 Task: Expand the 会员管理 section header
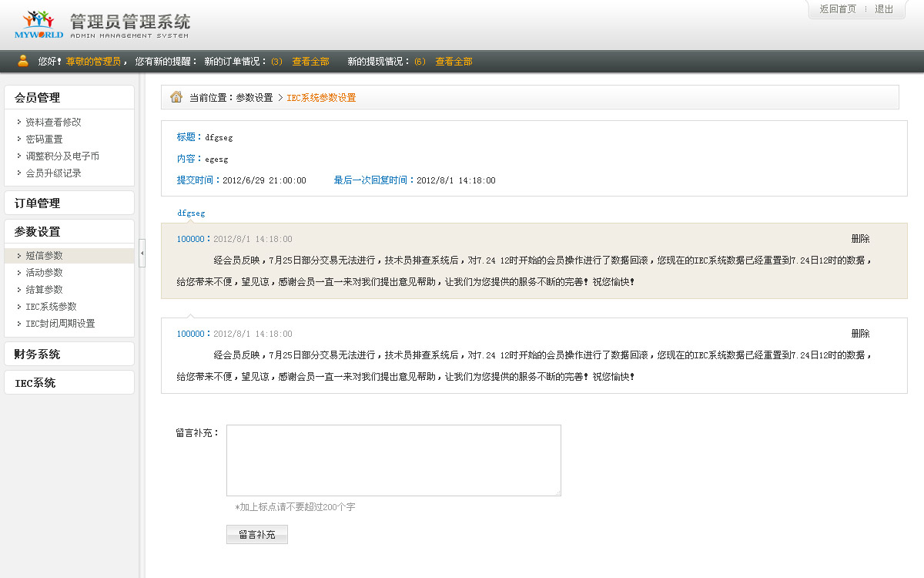pos(69,98)
